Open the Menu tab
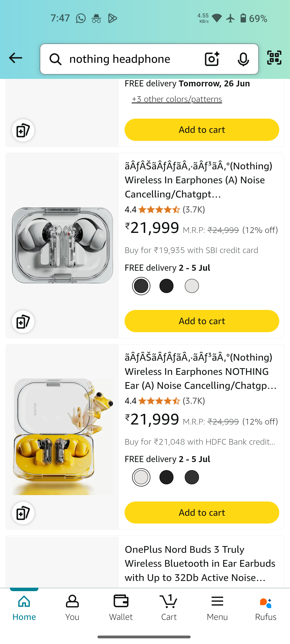 point(217,608)
